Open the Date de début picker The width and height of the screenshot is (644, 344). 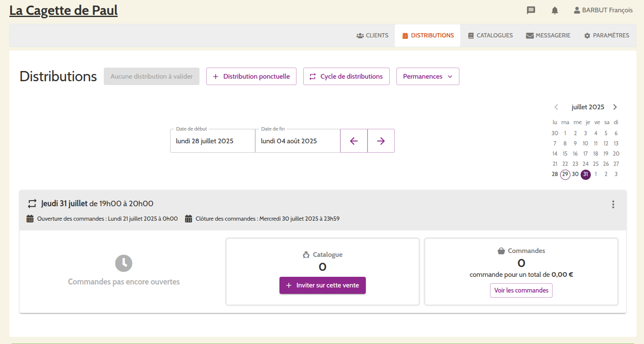pos(212,141)
